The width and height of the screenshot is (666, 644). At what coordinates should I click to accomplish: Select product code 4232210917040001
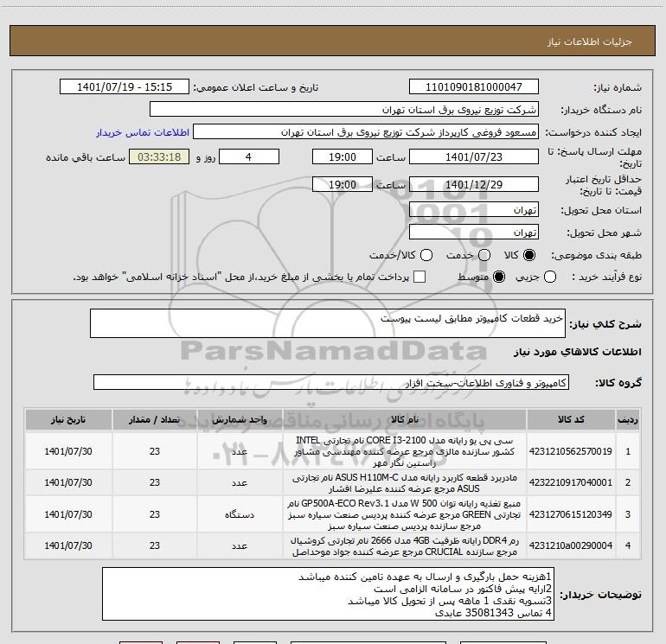pos(571,482)
